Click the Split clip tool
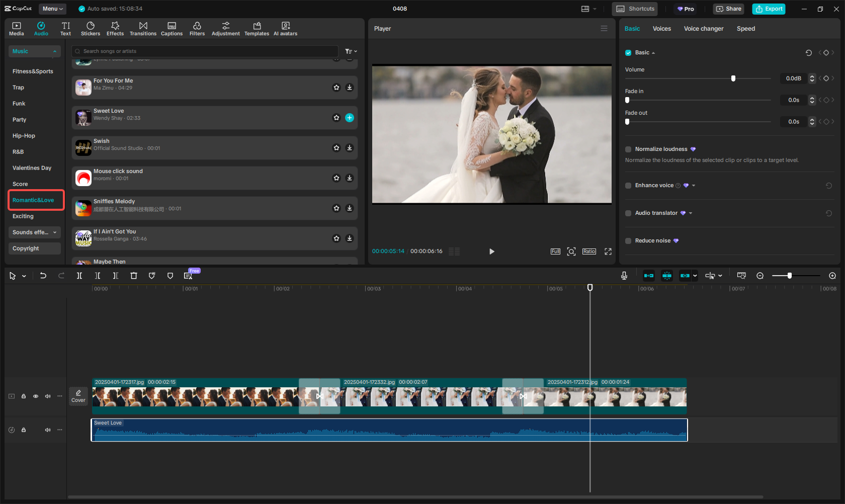This screenshot has height=504, width=845. [x=79, y=276]
